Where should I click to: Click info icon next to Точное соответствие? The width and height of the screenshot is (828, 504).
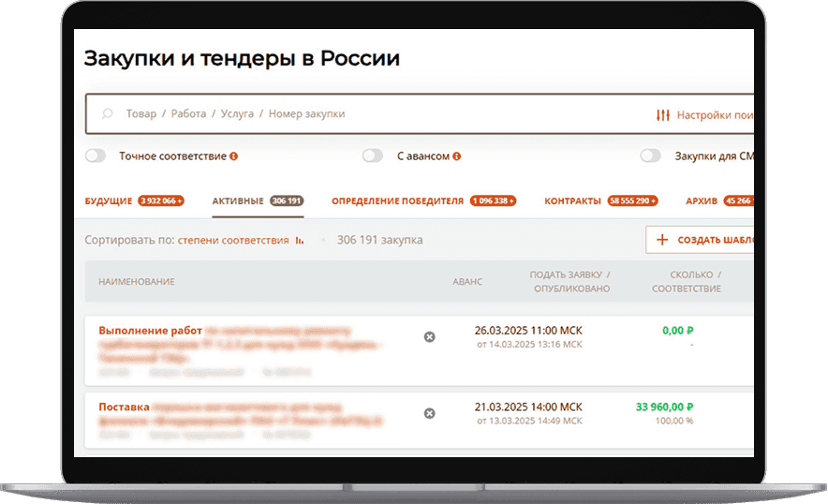(x=234, y=156)
